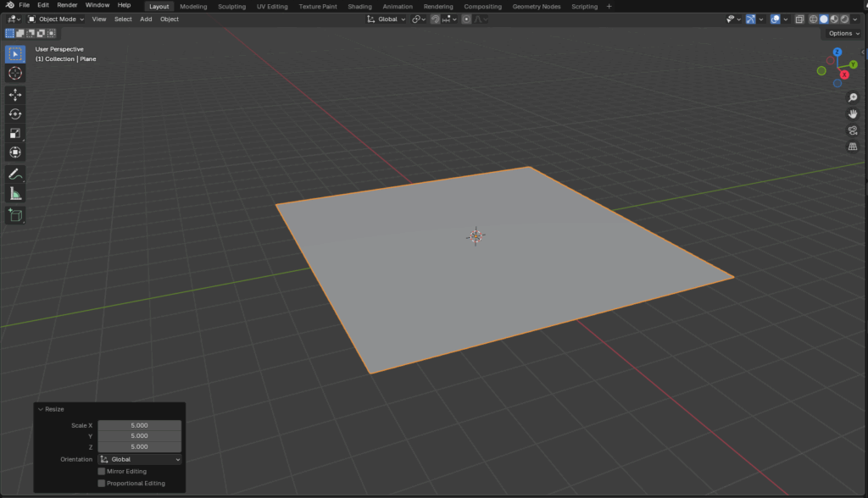Open the overlays options dropdown arrow
The image size is (868, 498).
tap(786, 19)
